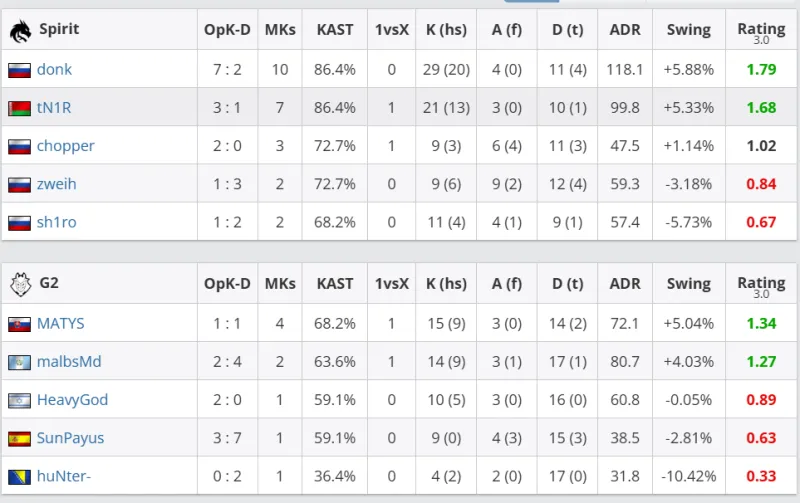Viewport: 800px width, 503px height.
Task: Click the flag icon next to donk
Action: [x=19, y=70]
